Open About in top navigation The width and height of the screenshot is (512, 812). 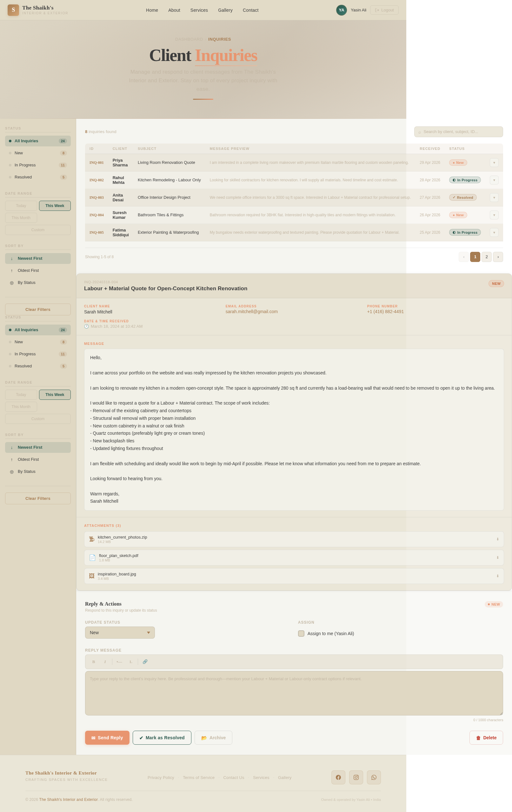click(x=174, y=10)
